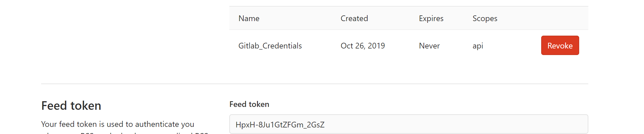644x134 pixels.
Task: Click the Created column header
Action: click(x=354, y=19)
